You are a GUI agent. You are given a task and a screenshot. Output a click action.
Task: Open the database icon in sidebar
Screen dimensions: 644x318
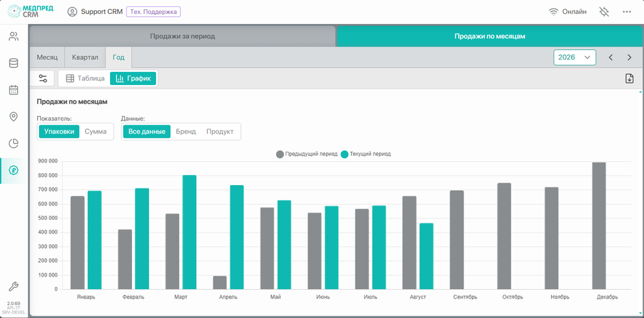pyautogui.click(x=14, y=64)
